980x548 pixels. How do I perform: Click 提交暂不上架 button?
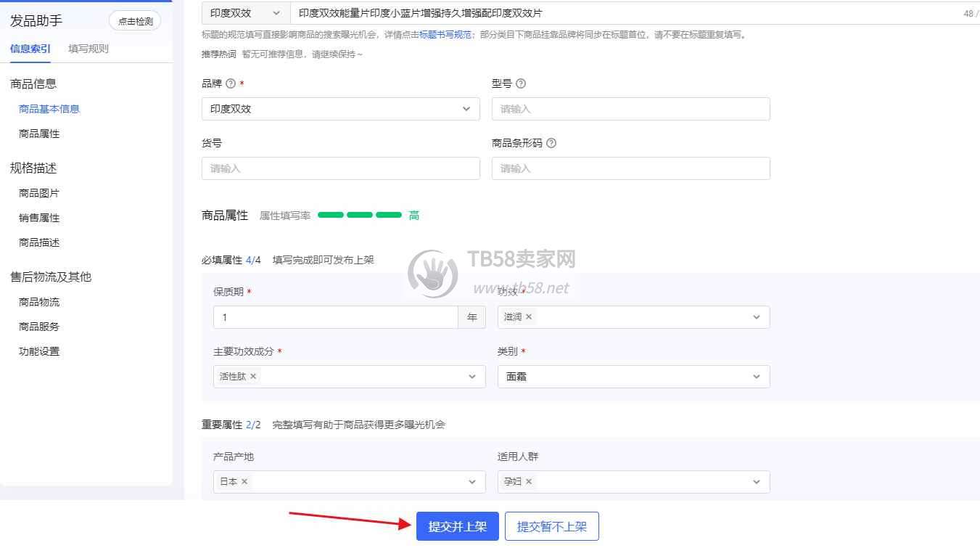[552, 526]
